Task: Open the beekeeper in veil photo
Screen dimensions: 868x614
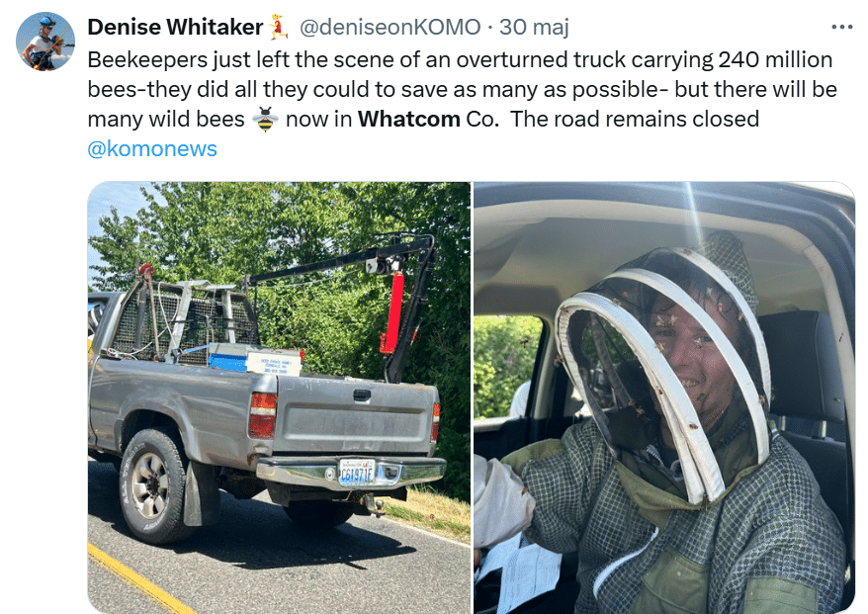Action: point(664,397)
